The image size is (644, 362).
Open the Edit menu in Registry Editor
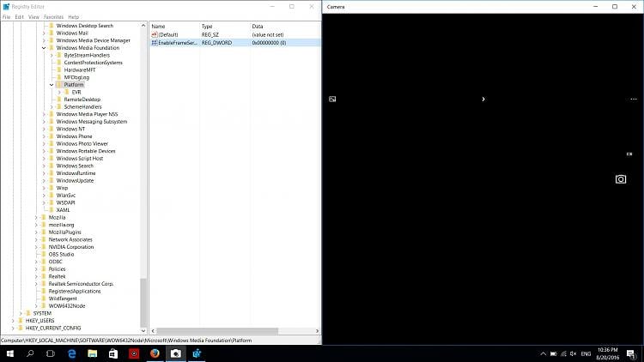pyautogui.click(x=19, y=17)
